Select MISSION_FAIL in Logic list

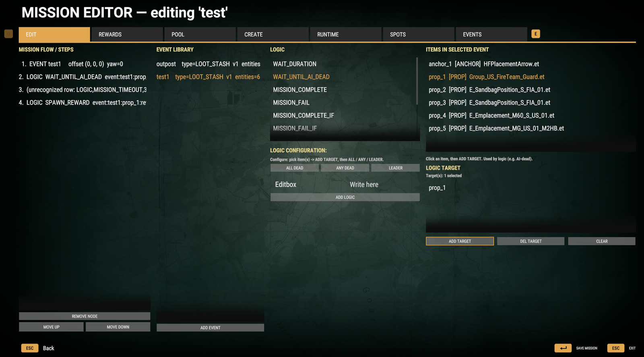click(x=343, y=103)
